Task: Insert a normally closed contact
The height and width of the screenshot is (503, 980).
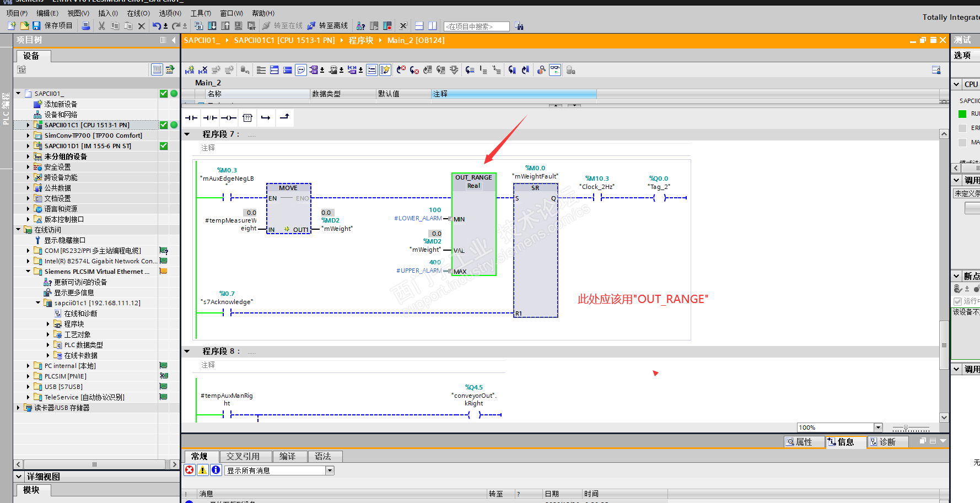Action: 210,117
